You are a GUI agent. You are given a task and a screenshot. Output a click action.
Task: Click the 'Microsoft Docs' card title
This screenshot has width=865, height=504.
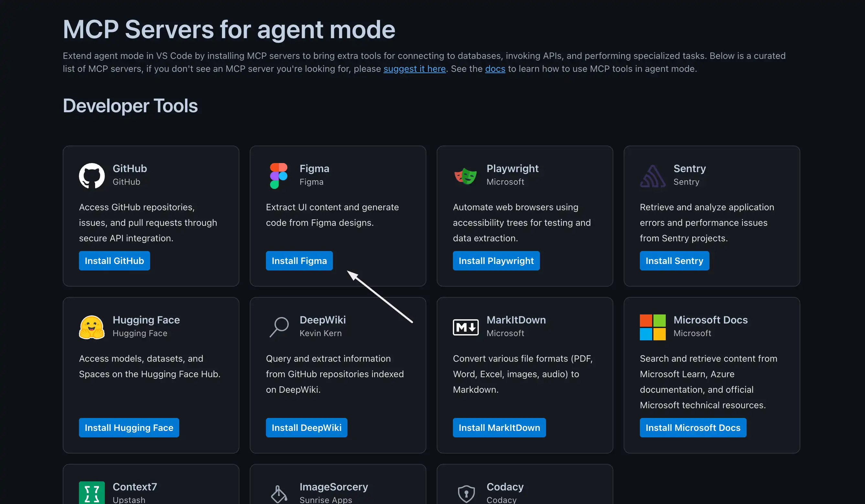710,320
